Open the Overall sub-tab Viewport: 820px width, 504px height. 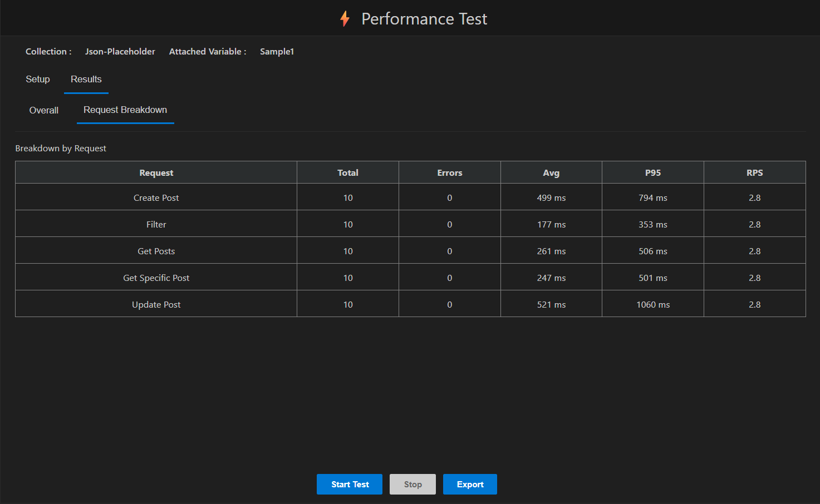click(44, 110)
